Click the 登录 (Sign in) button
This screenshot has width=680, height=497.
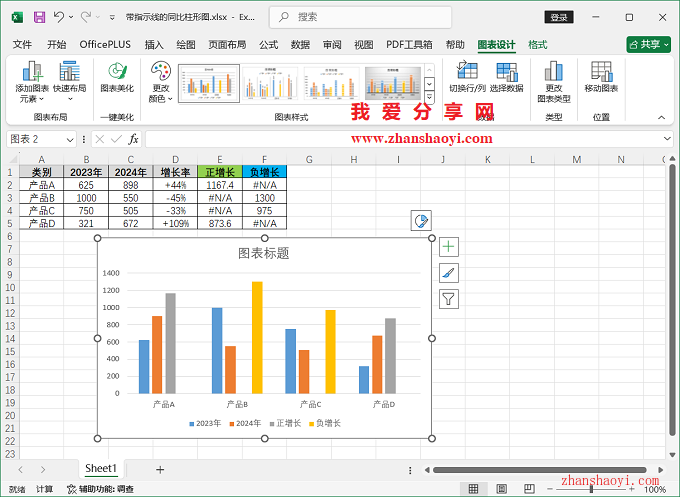pyautogui.click(x=559, y=17)
